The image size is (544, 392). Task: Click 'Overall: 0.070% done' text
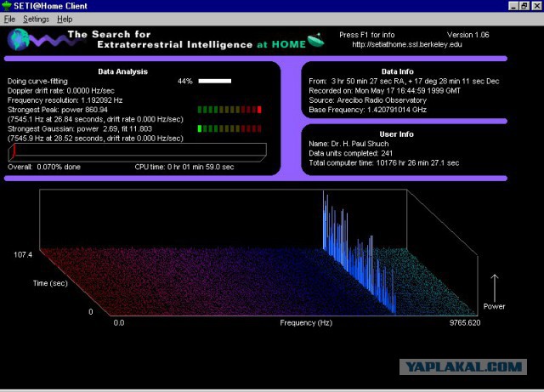point(44,167)
